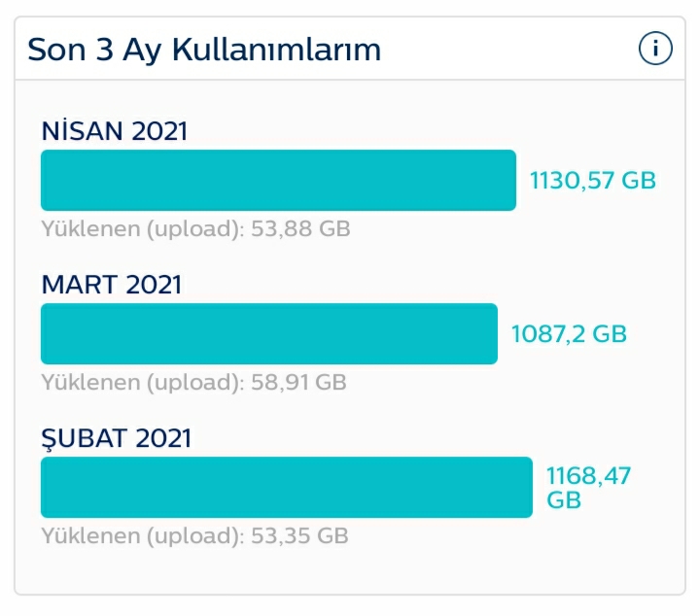
Task: Click the Yüklenen upload 53,88 GB text
Action: (x=196, y=229)
